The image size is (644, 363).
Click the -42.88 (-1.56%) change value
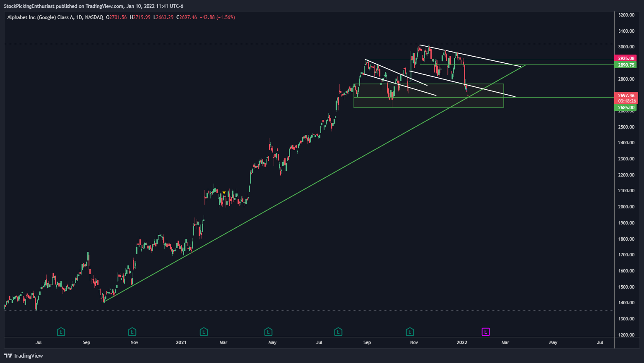coord(218,17)
